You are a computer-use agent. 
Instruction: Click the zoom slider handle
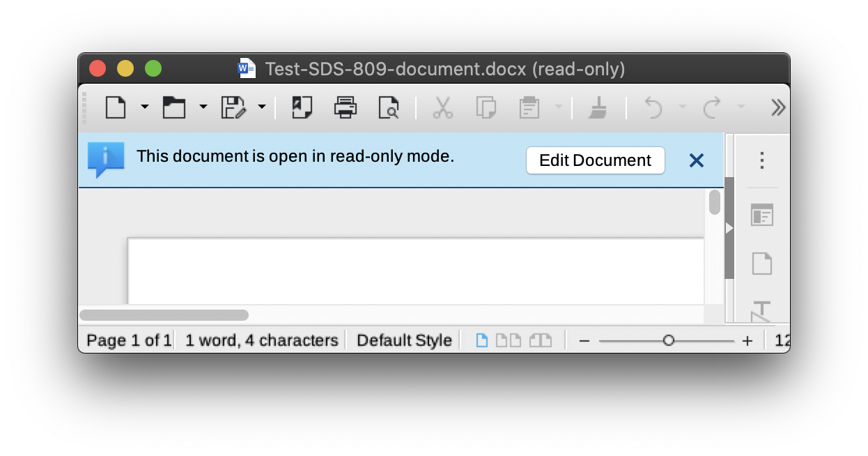(x=669, y=341)
